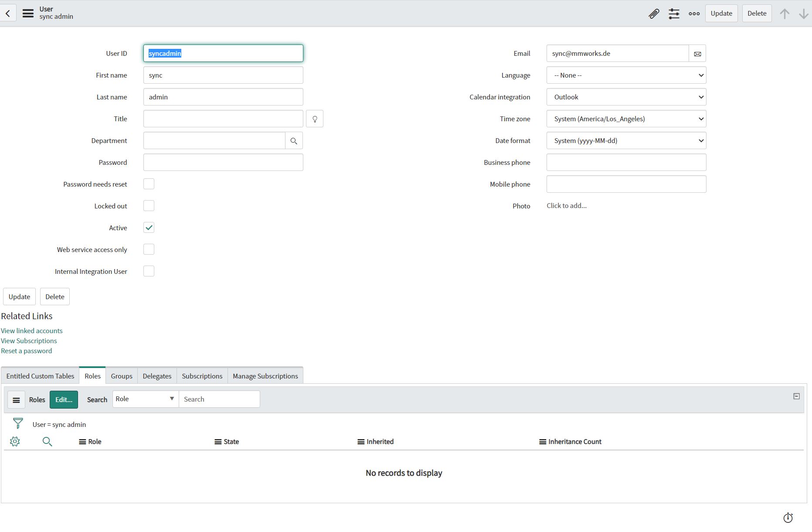Click the View linked accounts link
The width and height of the screenshot is (812, 532).
click(x=31, y=331)
